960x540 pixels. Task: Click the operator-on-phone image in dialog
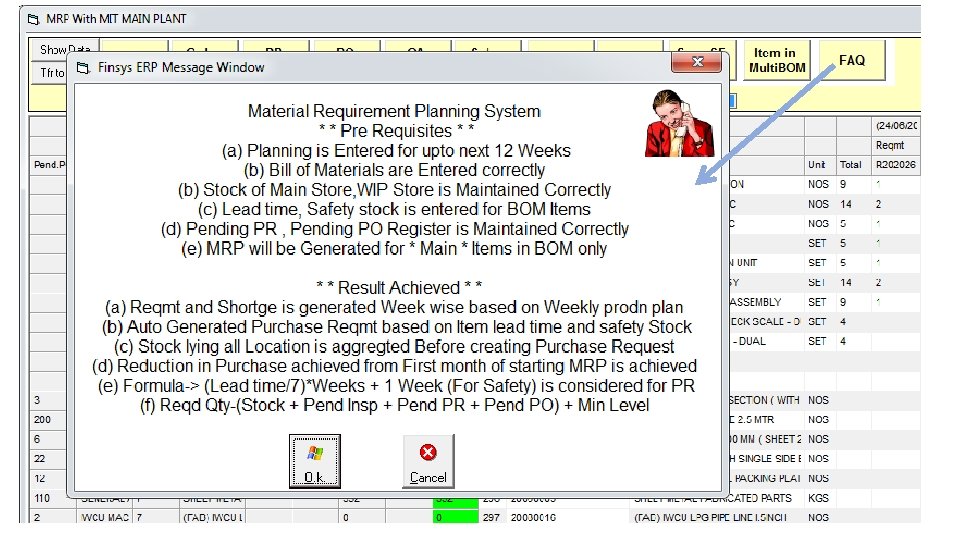coord(679,123)
